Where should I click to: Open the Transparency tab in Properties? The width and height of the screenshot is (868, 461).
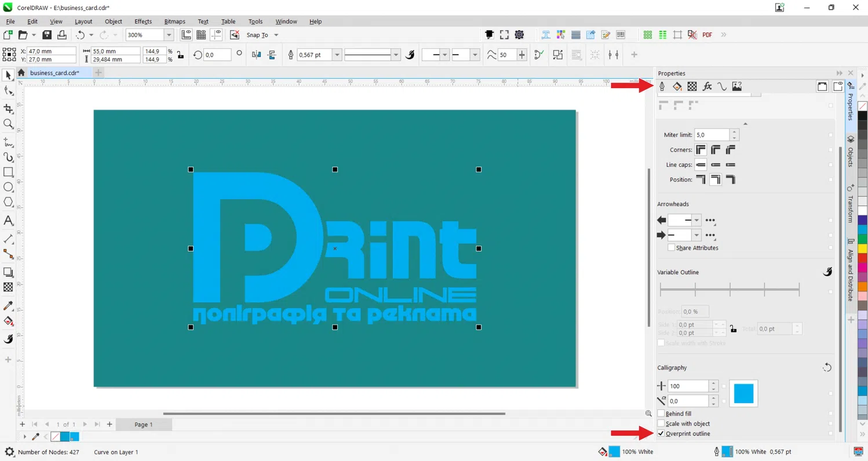692,86
